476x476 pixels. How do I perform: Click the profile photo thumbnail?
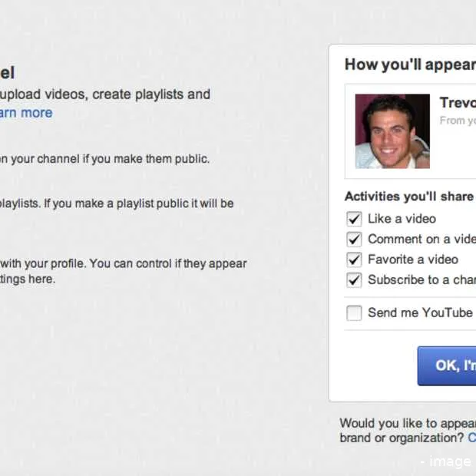(x=392, y=131)
